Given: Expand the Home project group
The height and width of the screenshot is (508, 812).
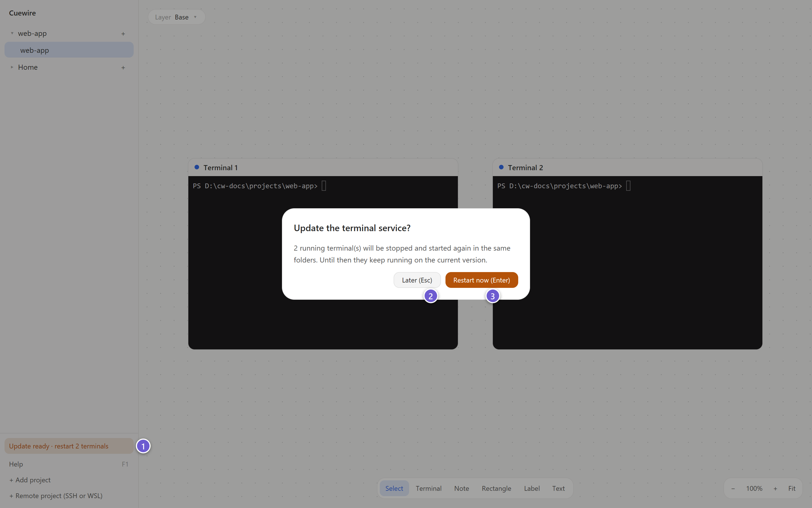Looking at the screenshot, I should point(12,67).
